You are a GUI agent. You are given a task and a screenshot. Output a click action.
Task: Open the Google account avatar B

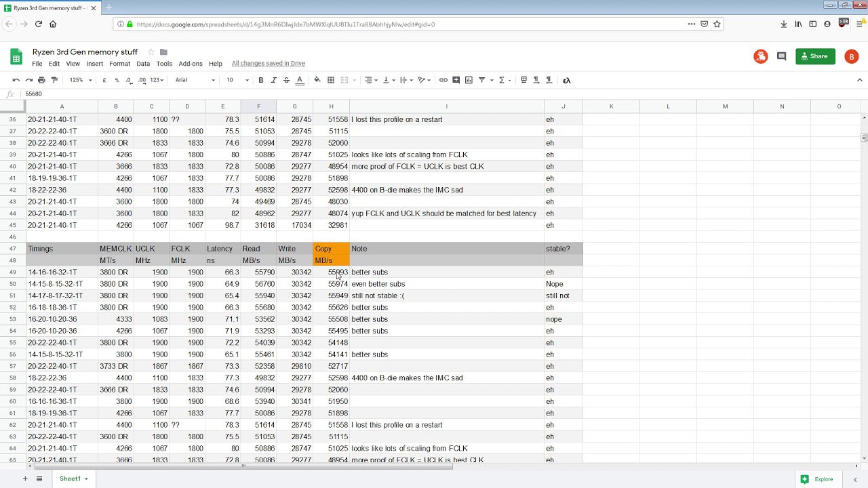point(852,57)
